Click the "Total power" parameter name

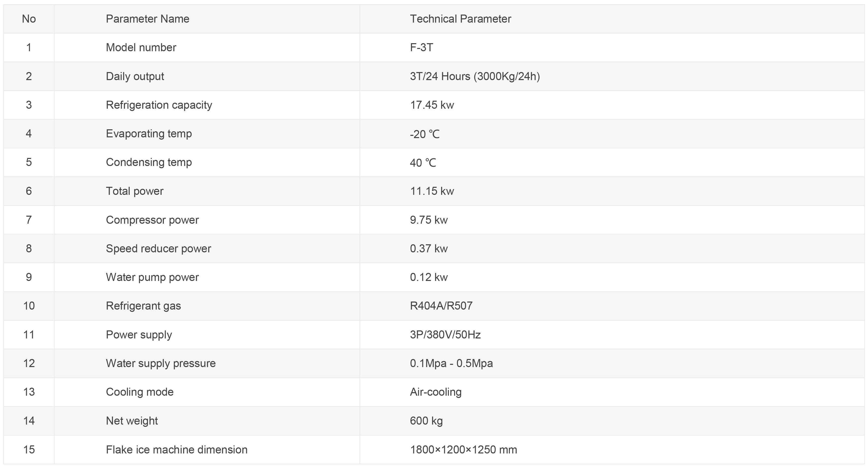click(x=135, y=191)
